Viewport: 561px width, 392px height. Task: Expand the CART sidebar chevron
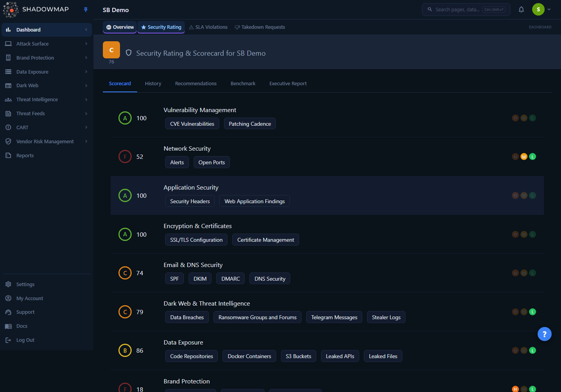(86, 127)
